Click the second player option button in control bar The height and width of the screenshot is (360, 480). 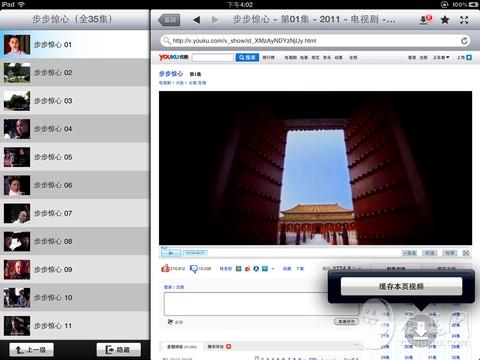(x=430, y=253)
